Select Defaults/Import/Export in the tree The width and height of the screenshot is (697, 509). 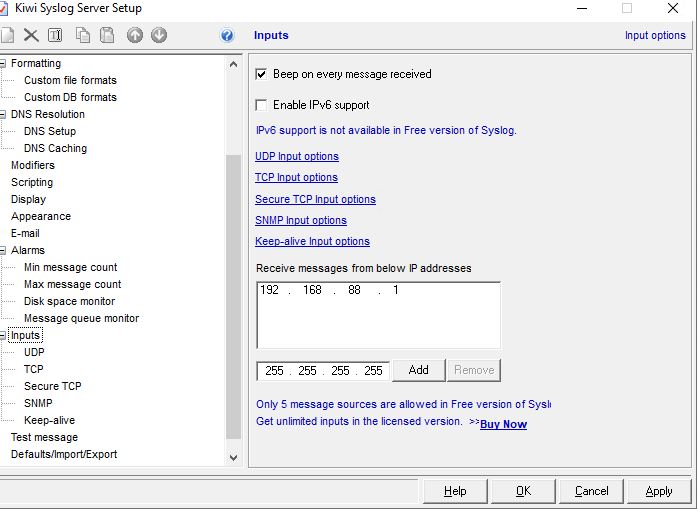tap(64, 454)
